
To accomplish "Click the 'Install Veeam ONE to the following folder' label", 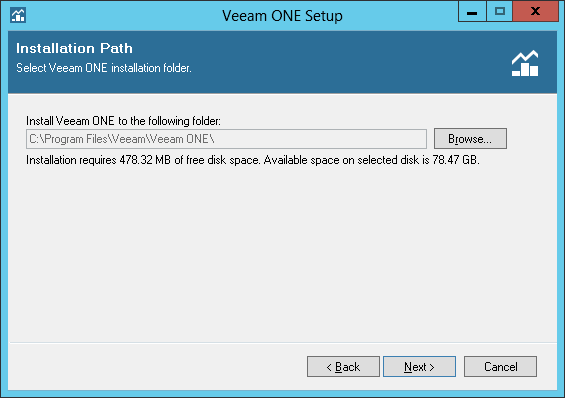I will 123,121.
